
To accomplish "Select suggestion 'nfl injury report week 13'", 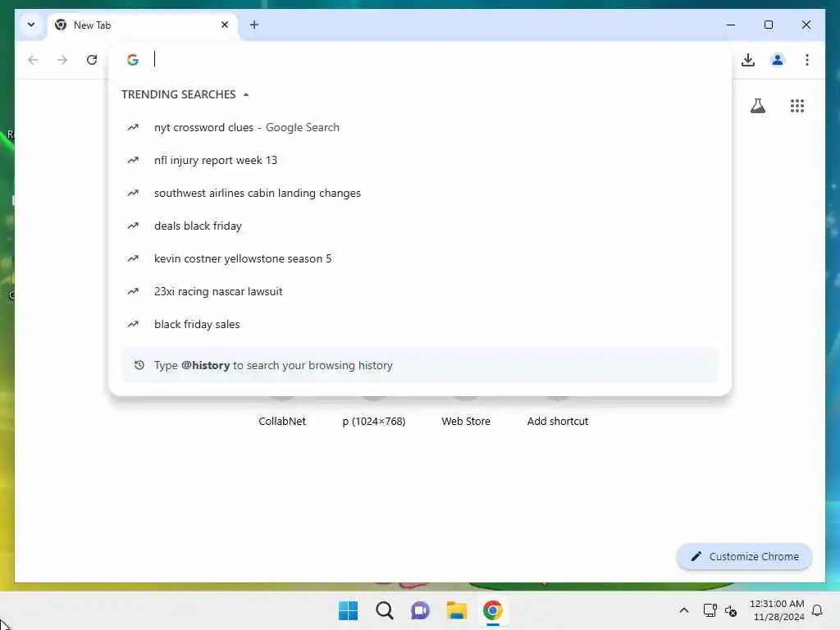I will point(420,160).
